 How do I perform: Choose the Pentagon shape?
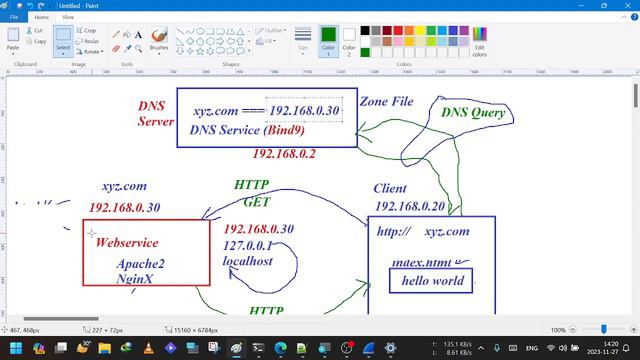200,41
